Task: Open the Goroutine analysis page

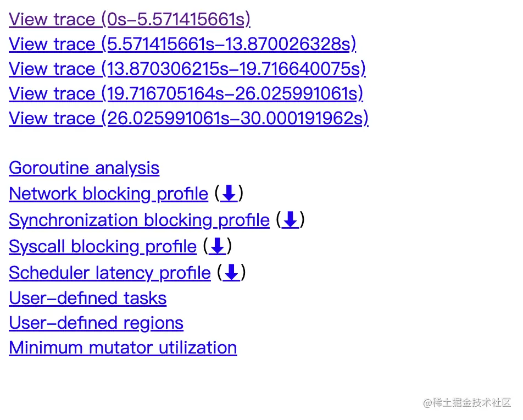Action: coord(84,168)
